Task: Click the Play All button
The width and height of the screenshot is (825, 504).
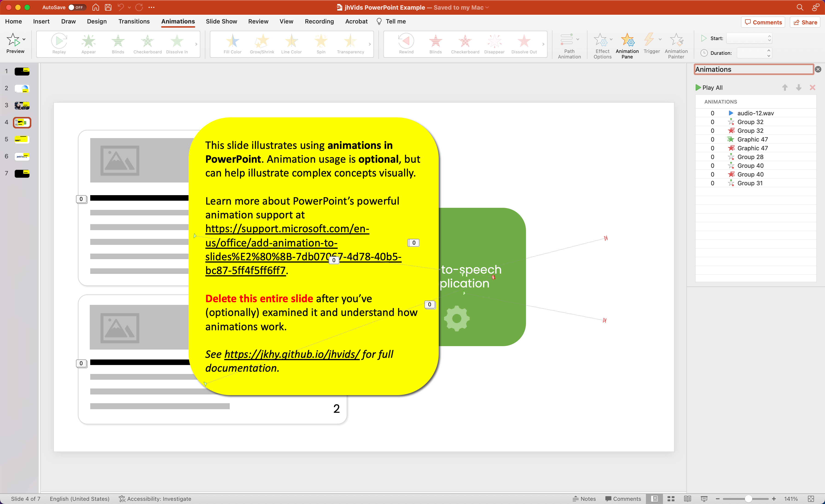Action: pyautogui.click(x=709, y=88)
